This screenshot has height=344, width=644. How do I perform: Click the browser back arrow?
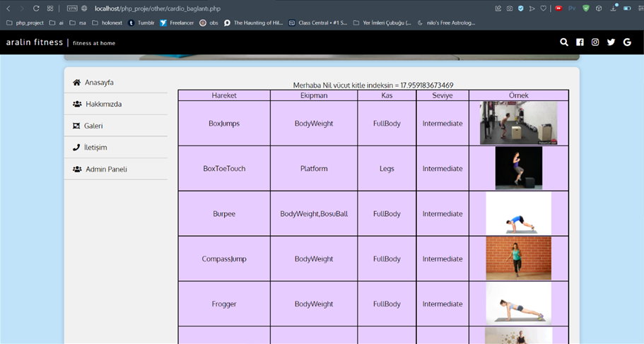[x=8, y=8]
